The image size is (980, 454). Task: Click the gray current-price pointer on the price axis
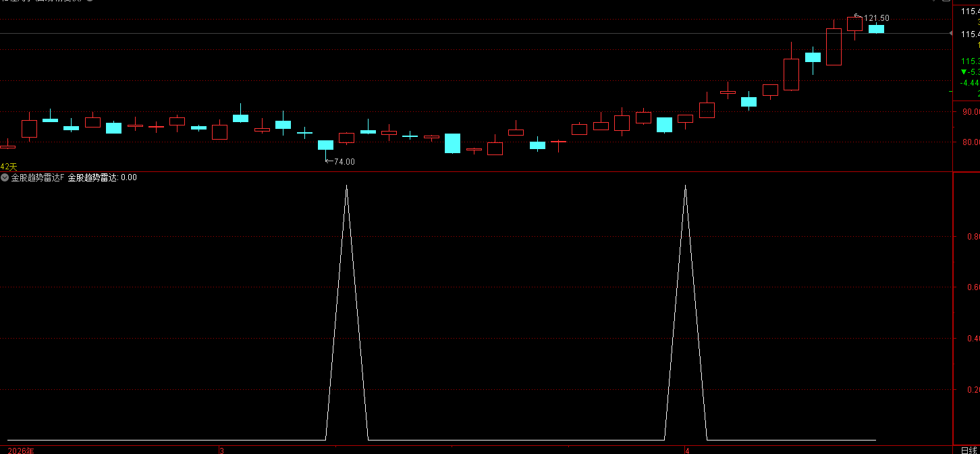coord(952,33)
